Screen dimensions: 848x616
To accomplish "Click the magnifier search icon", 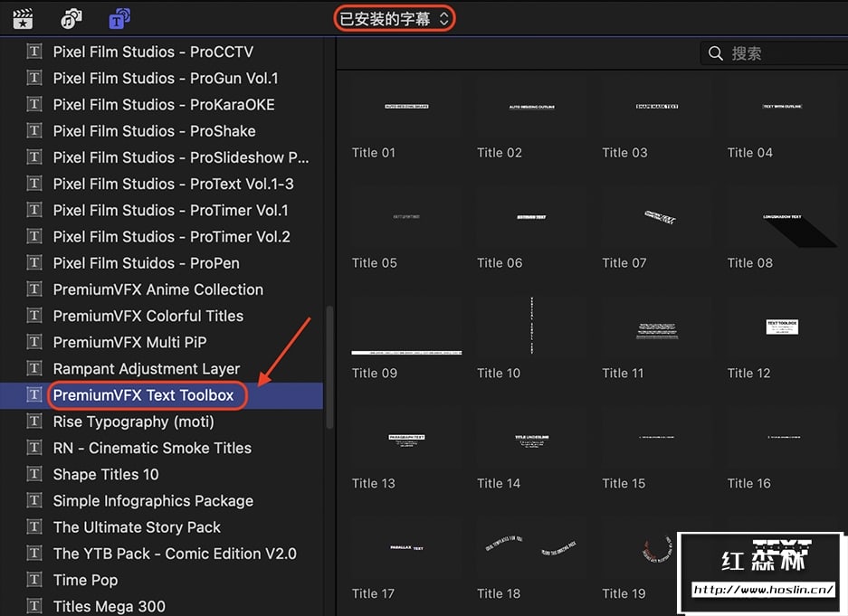I will pos(715,53).
